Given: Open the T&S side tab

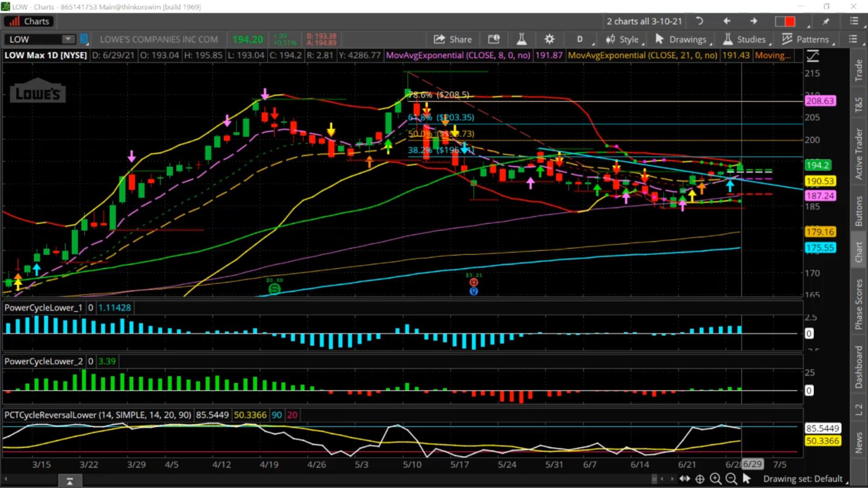Looking at the screenshot, I should click(858, 105).
